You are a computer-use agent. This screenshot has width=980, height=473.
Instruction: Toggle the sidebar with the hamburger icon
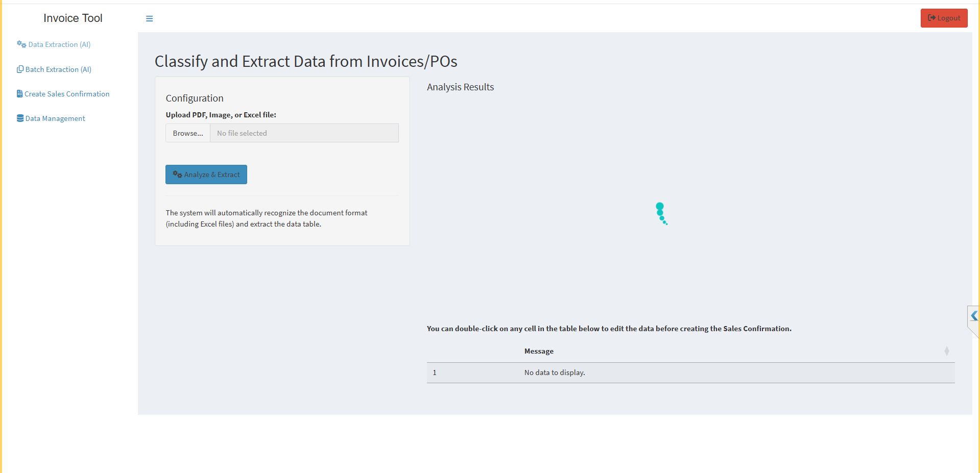point(149,18)
